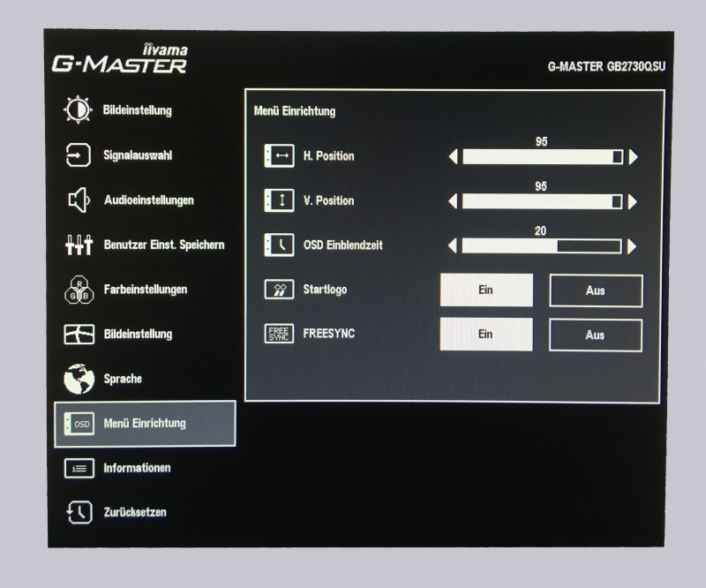Screen dimensions: 706x588
Task: Set Startlogo to Aus
Action: pyautogui.click(x=596, y=290)
